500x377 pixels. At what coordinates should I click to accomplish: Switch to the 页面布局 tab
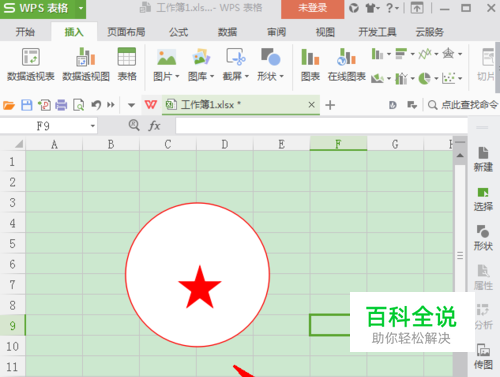tap(126, 32)
